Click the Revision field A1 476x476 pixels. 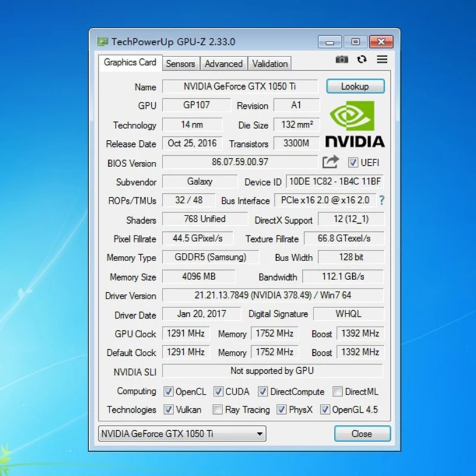pos(296,105)
